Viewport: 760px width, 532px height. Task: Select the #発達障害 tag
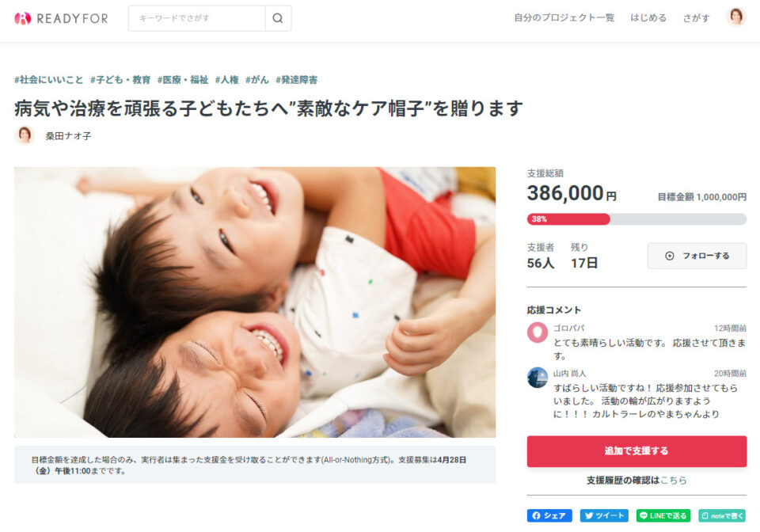[296, 80]
